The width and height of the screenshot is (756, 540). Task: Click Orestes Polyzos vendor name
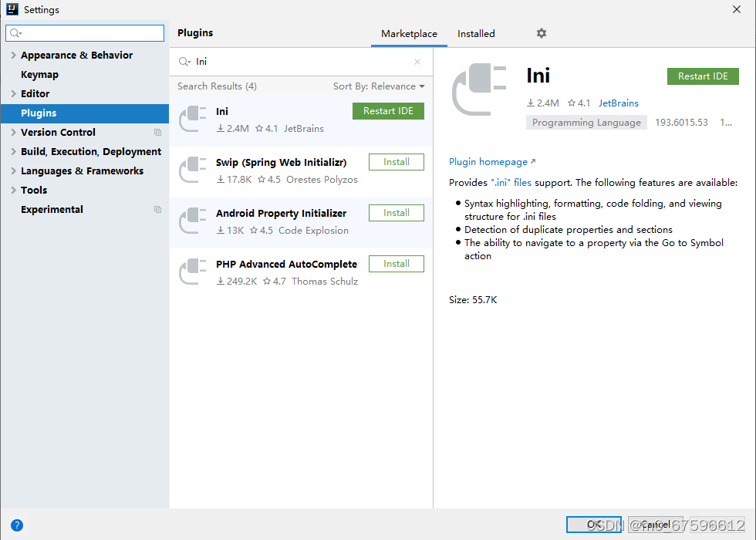point(322,180)
